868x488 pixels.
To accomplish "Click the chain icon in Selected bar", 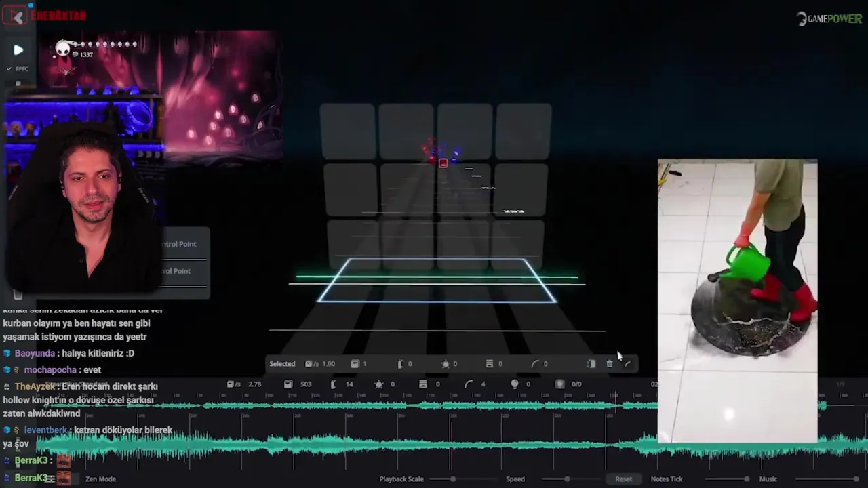I will point(400,364).
